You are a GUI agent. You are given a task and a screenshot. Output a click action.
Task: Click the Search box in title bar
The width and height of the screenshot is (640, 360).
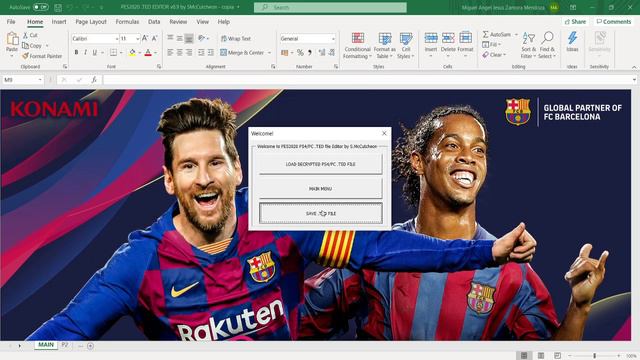tap(330, 7)
